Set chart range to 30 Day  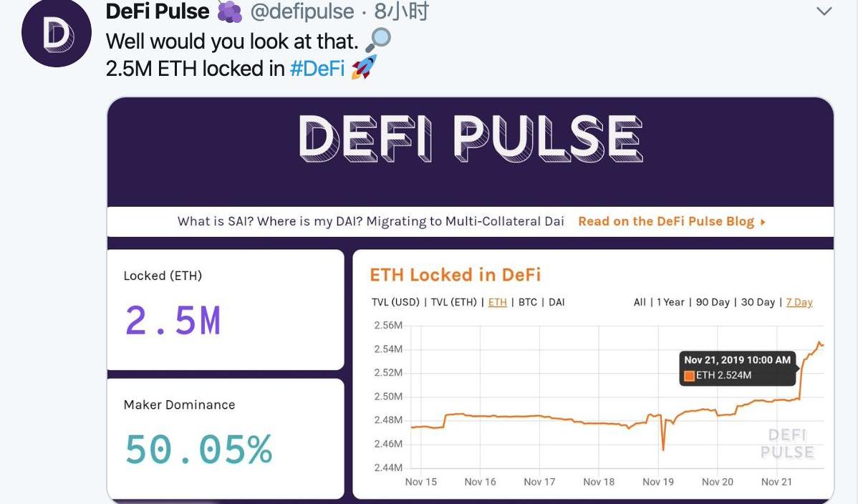point(758,302)
